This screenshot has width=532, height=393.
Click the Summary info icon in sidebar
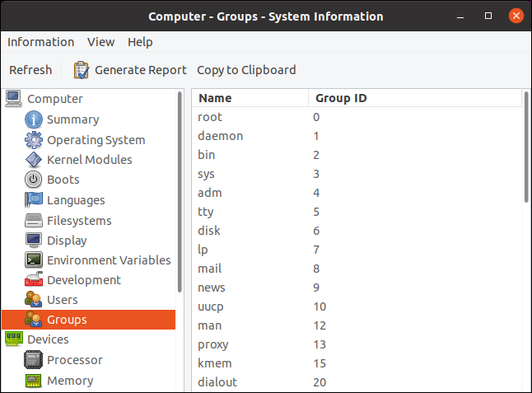click(x=33, y=120)
